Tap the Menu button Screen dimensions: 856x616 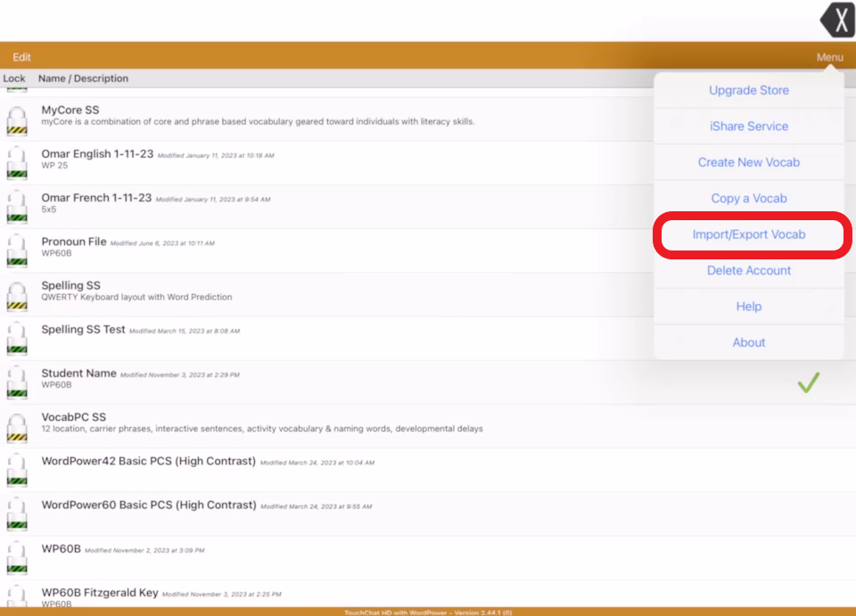click(829, 57)
